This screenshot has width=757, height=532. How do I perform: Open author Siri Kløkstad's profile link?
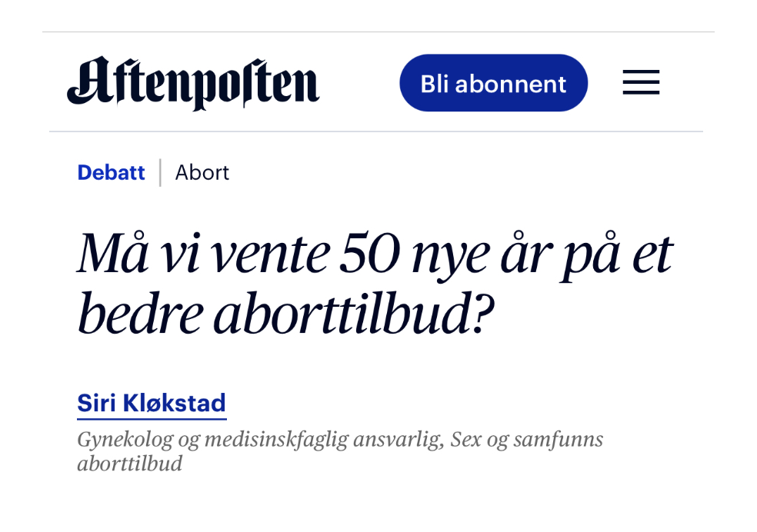pos(152,403)
